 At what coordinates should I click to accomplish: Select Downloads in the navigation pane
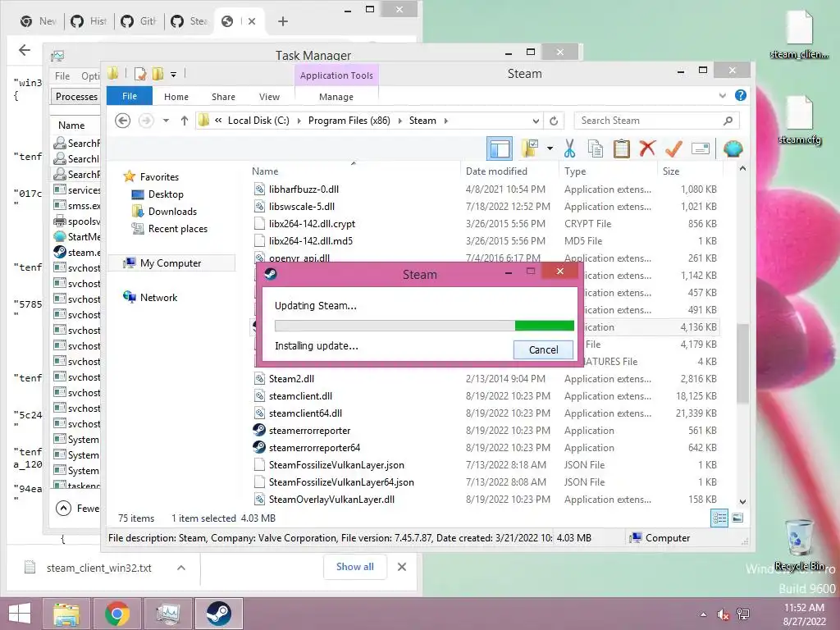(172, 211)
